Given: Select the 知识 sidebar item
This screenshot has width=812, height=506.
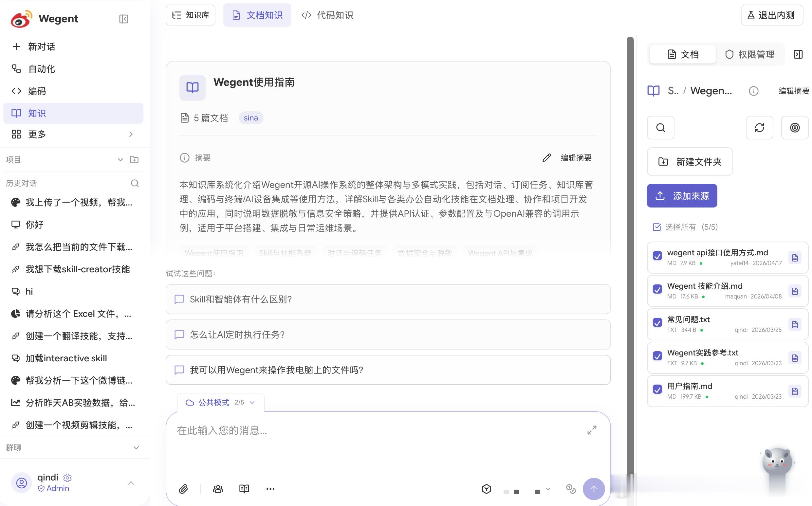Looking at the screenshot, I should point(73,113).
